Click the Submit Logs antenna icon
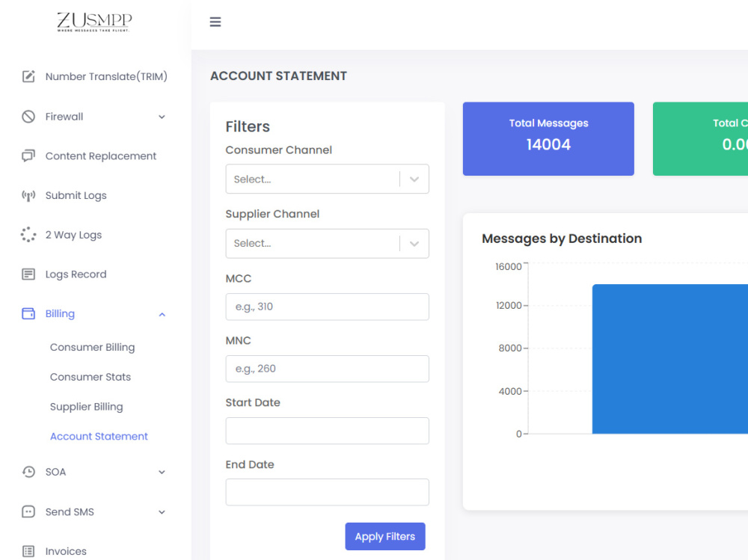This screenshot has width=748, height=560. click(x=28, y=196)
